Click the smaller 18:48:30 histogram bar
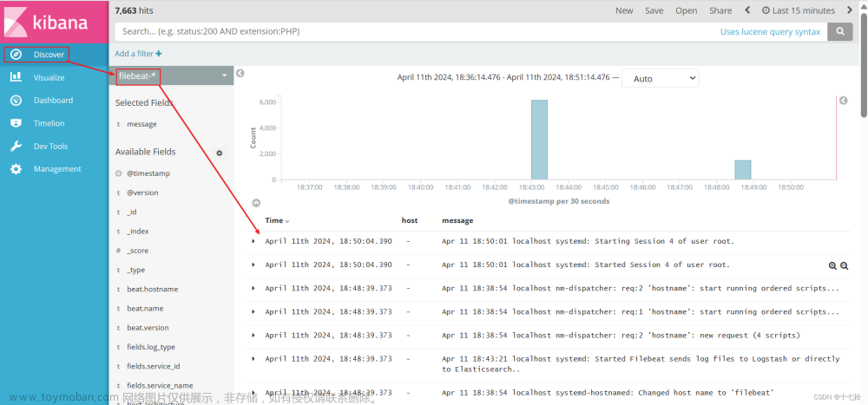868x405 pixels. coord(743,170)
